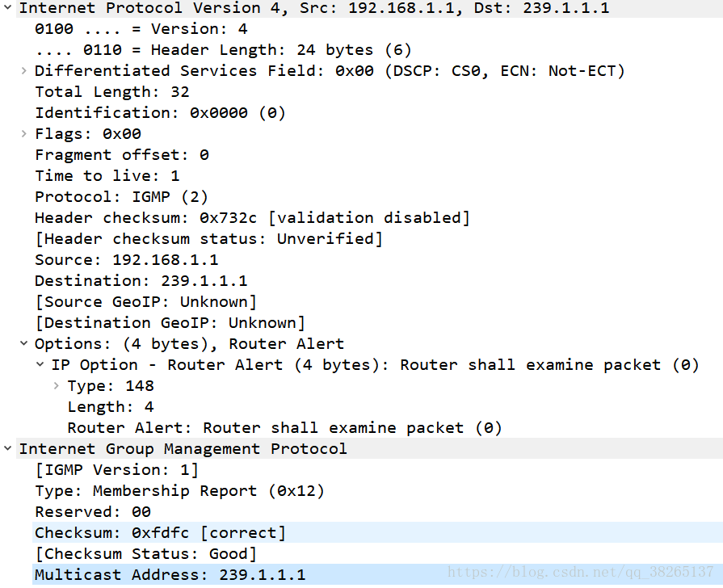The width and height of the screenshot is (723, 588).
Task: Collapse the Options Router Alert node
Action: 24,344
